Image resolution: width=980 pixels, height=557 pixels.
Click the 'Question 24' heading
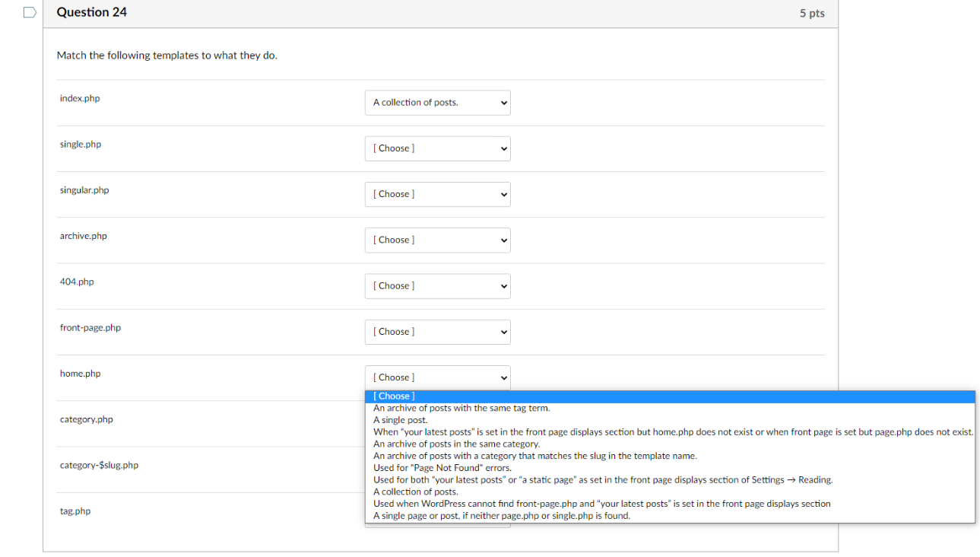[92, 12]
